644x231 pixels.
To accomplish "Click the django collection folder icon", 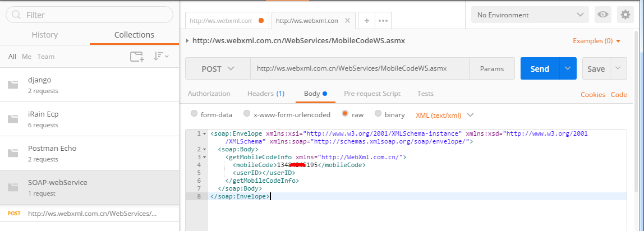I will 13,85.
